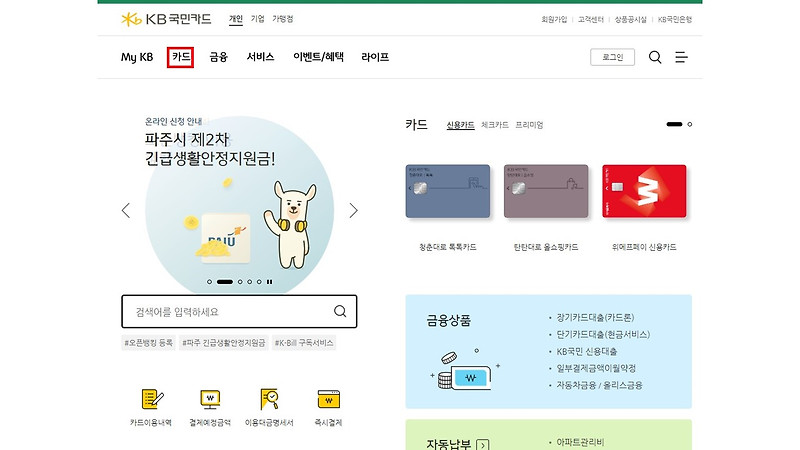Select first card carousel page indicator
This screenshot has height=450, width=800.
(674, 124)
